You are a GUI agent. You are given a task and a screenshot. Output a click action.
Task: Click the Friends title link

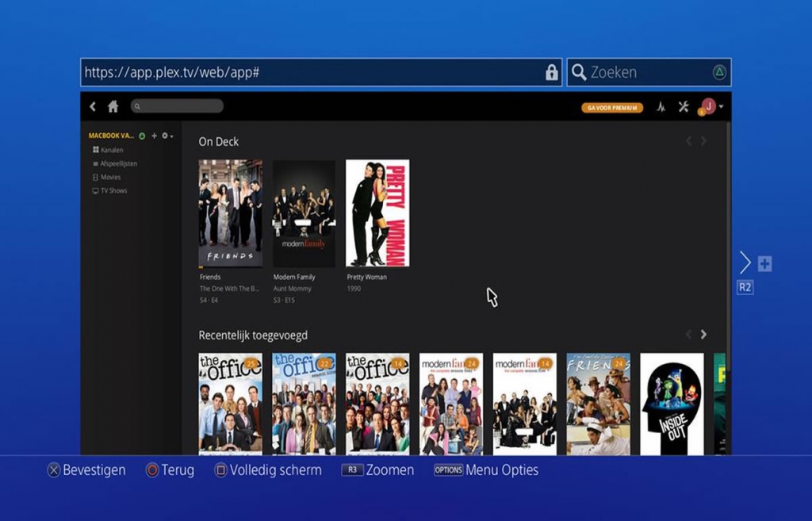click(x=210, y=277)
